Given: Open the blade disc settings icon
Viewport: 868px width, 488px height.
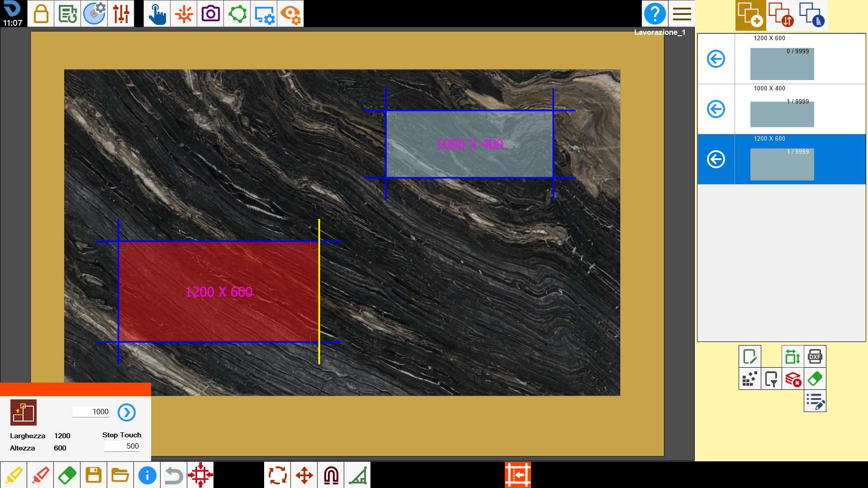Looking at the screenshot, I should pyautogui.click(x=94, y=14).
